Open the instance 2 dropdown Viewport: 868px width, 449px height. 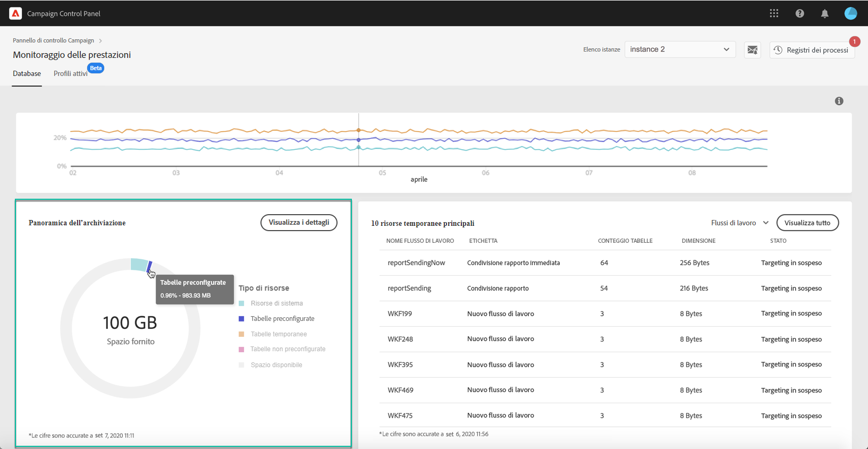(x=680, y=49)
